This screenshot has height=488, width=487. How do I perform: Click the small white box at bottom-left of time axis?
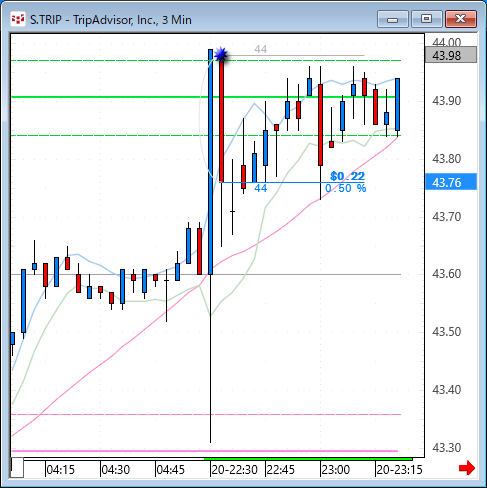click(18, 468)
